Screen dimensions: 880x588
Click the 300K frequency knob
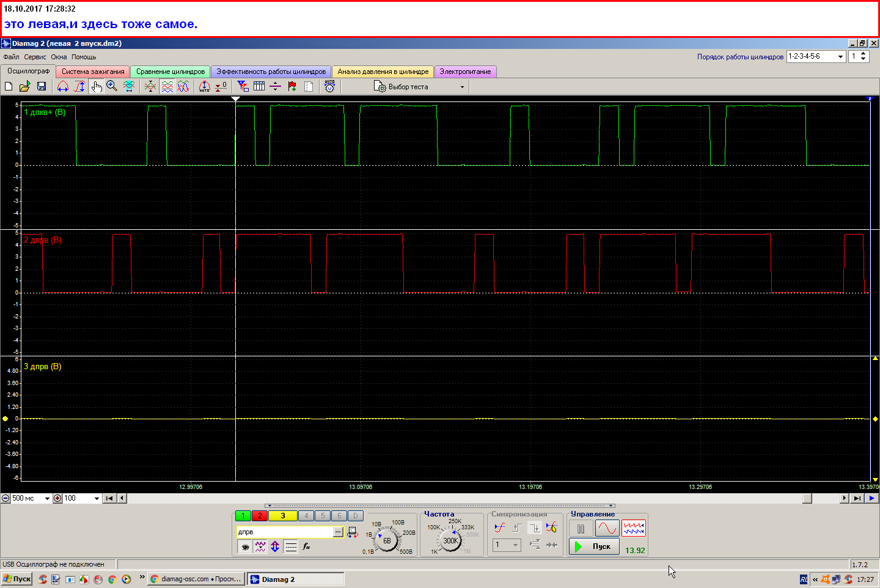pos(451,540)
